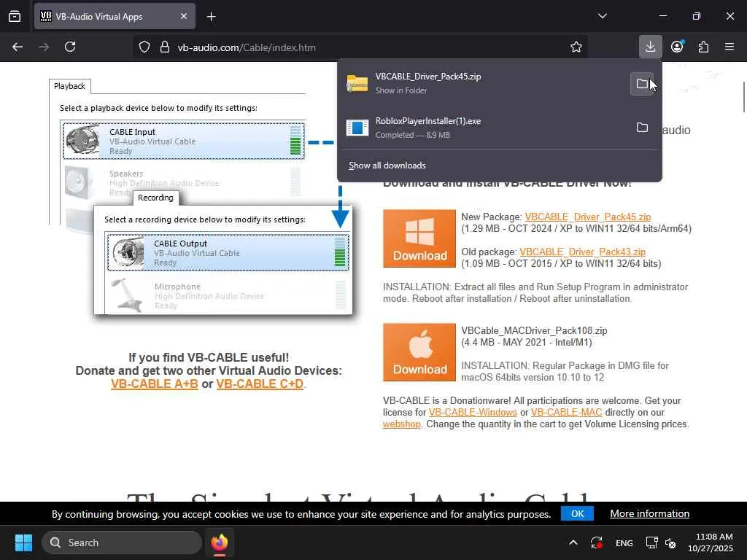This screenshot has height=560, width=747.
Task: Reload the current page
Action: 70,47
